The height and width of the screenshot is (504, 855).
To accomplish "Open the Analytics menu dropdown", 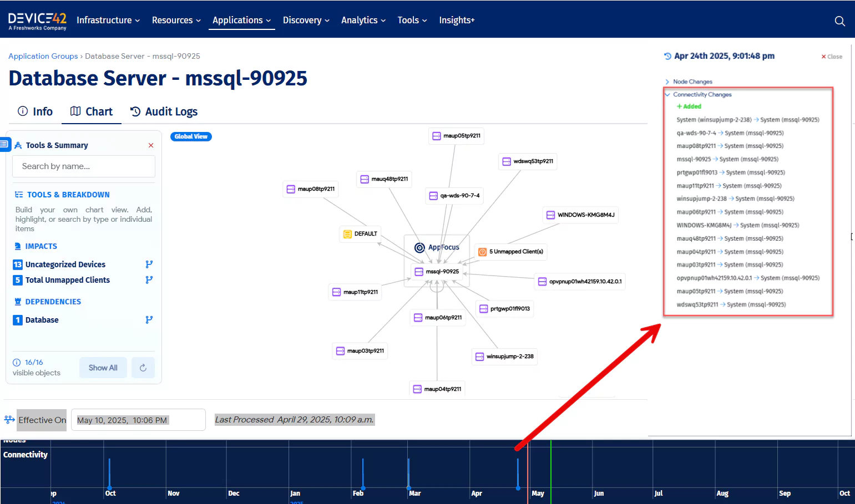I will pos(363,21).
